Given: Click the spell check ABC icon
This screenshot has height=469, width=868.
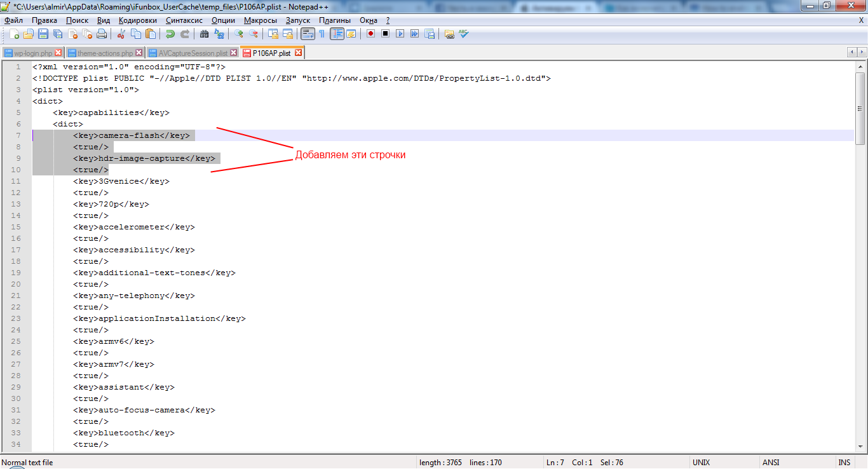Looking at the screenshot, I should 464,34.
